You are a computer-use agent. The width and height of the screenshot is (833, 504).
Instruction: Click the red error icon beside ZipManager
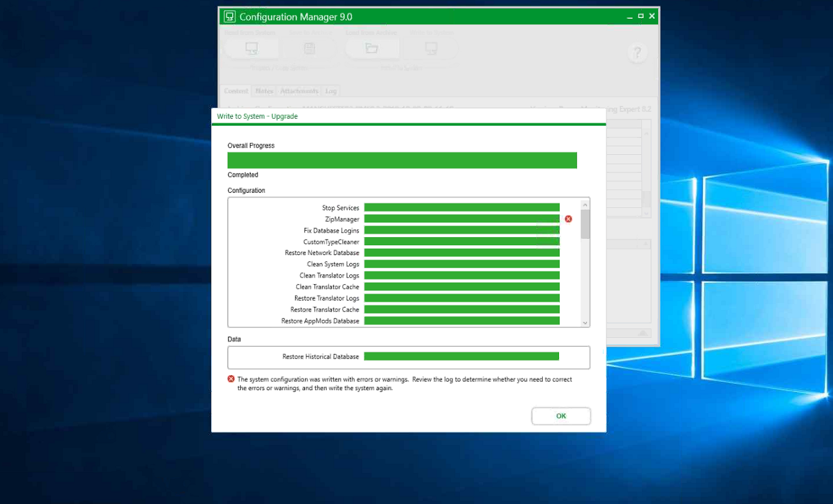[568, 219]
